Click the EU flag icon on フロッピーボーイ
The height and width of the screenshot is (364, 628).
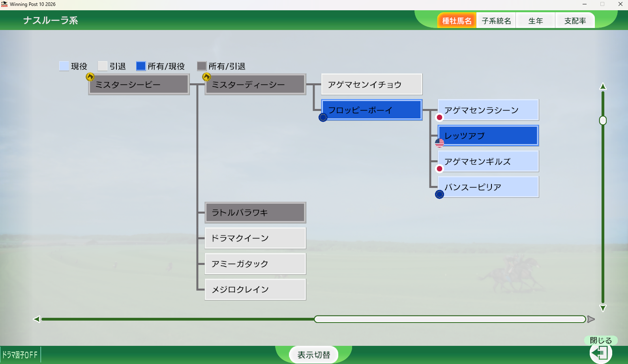point(323,117)
